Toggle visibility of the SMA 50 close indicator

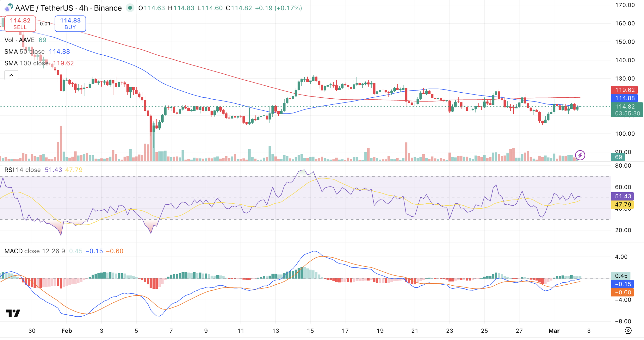(x=25, y=51)
